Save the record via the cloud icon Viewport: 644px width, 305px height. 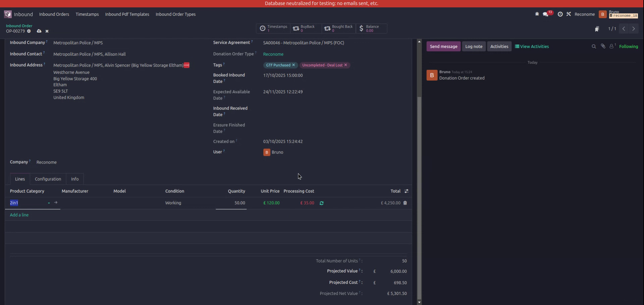(x=39, y=31)
